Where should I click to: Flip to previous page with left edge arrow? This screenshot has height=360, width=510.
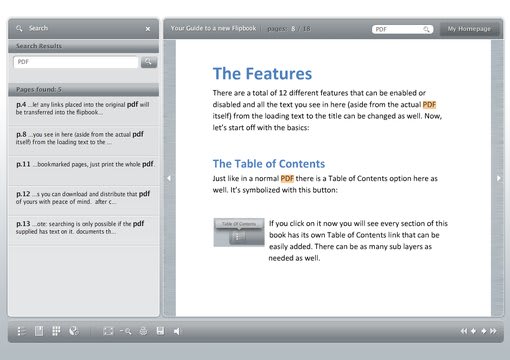coord(169,178)
